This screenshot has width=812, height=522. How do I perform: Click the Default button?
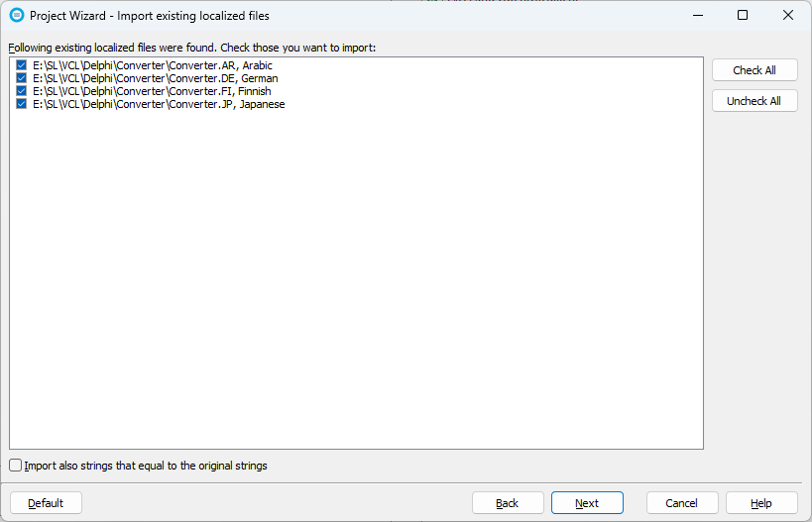click(x=46, y=503)
